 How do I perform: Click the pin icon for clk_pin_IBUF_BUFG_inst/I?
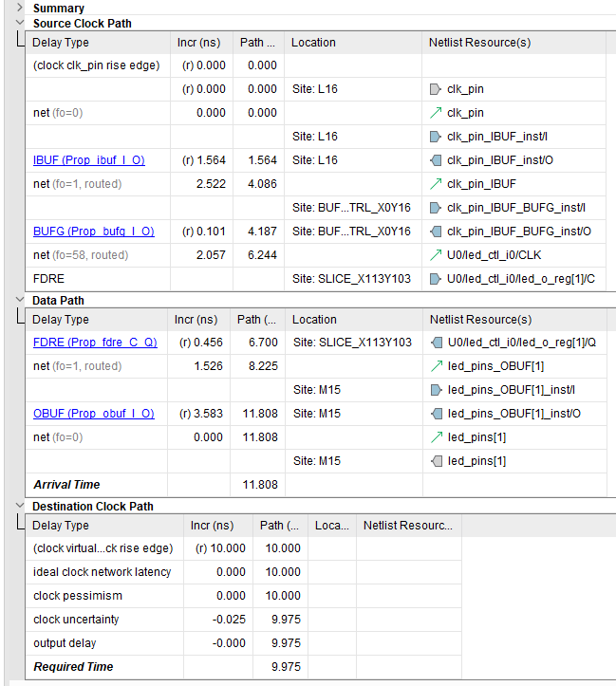pos(436,208)
